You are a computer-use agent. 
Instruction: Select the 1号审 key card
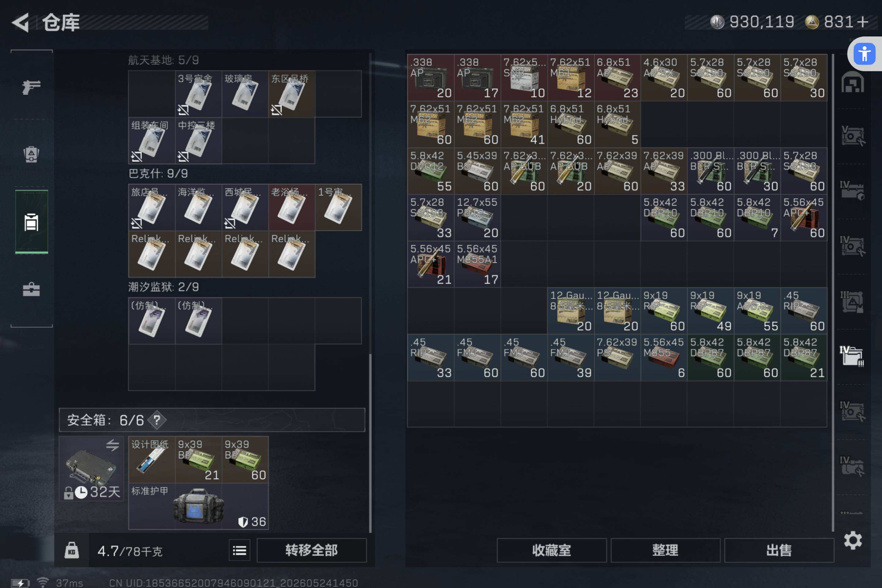click(338, 207)
